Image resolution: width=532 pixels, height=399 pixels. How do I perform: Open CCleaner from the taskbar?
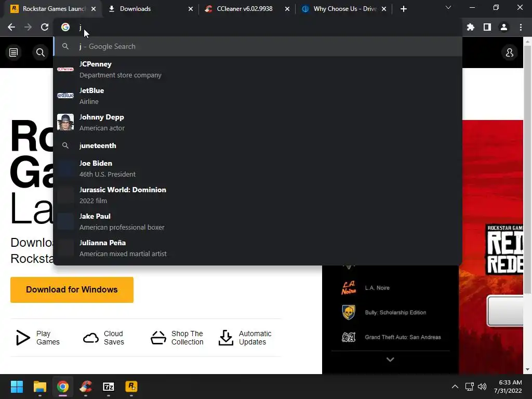pos(86,387)
